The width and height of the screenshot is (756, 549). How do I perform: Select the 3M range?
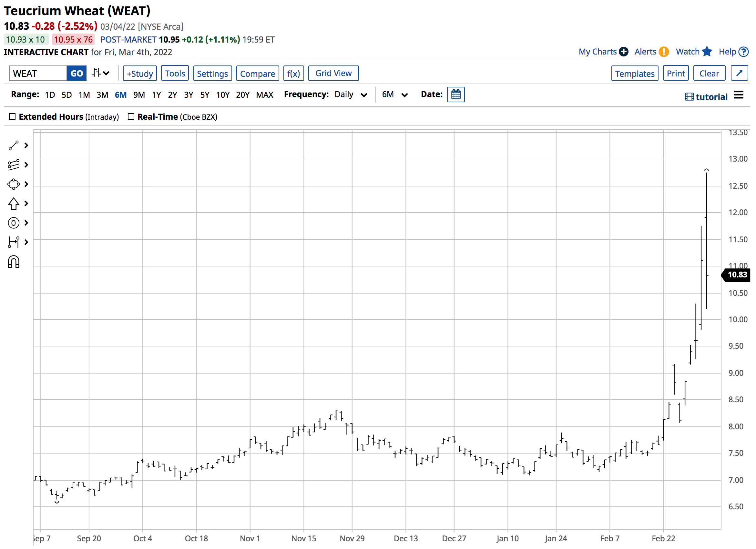(x=102, y=95)
